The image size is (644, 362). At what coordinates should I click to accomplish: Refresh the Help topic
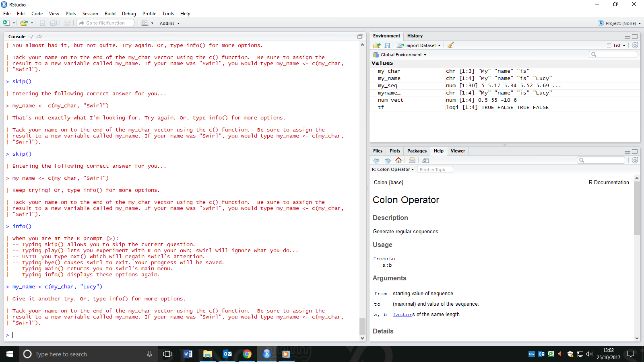coord(635,160)
